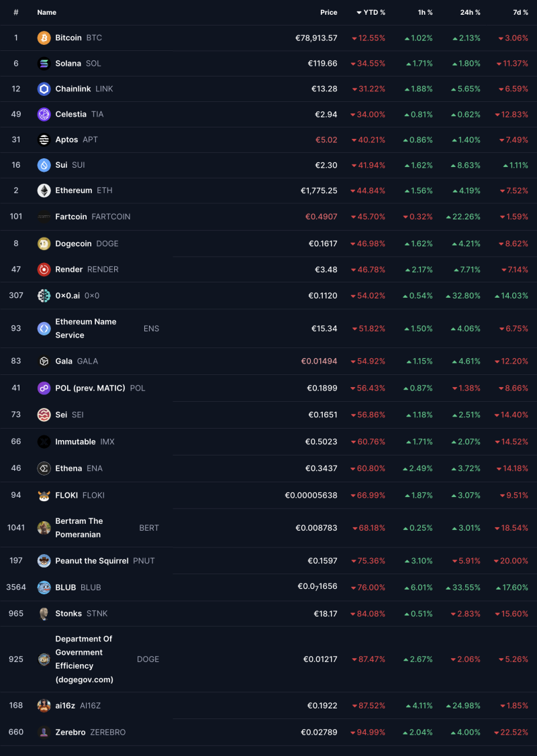Sort table by 7d % header
Image resolution: width=537 pixels, height=756 pixels.
click(521, 13)
